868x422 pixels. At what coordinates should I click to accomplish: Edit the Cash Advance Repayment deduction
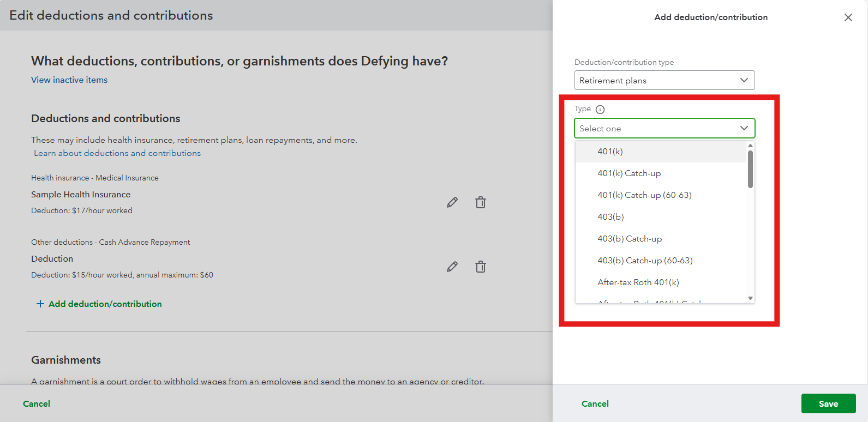coord(452,267)
